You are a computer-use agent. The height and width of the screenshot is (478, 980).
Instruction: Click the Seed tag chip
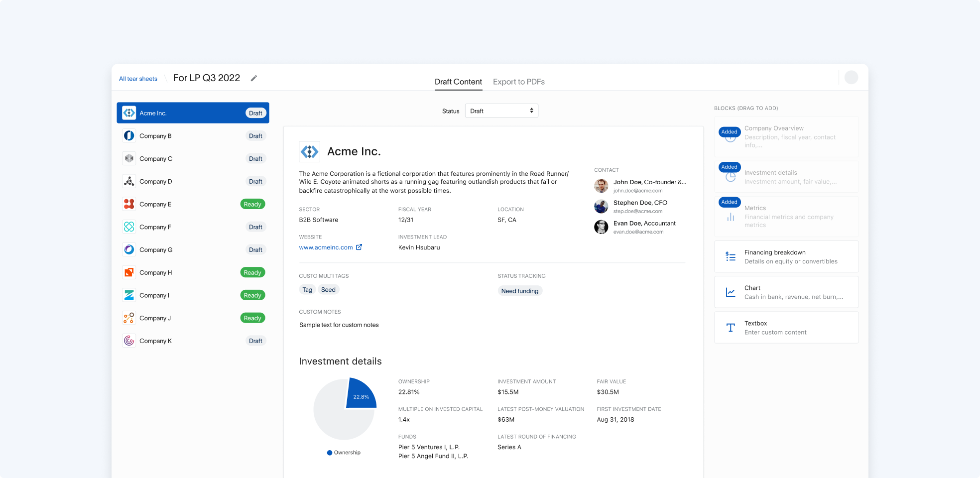coord(328,290)
